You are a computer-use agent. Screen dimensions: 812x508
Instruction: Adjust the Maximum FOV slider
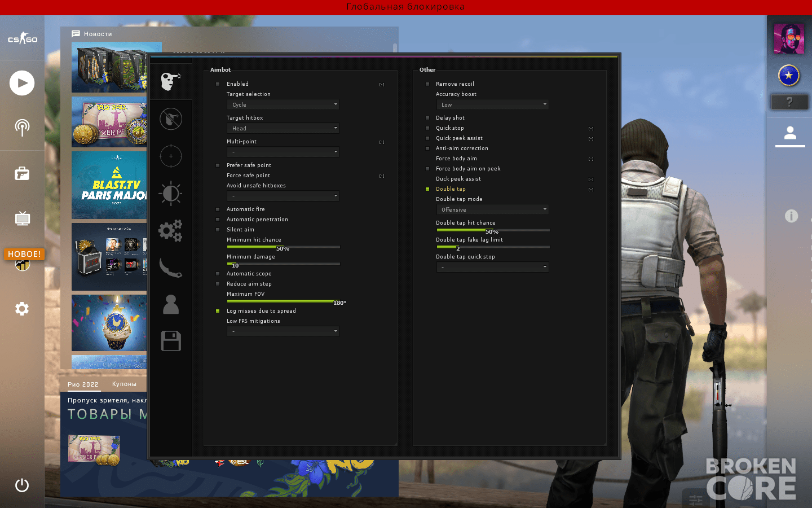pos(283,301)
